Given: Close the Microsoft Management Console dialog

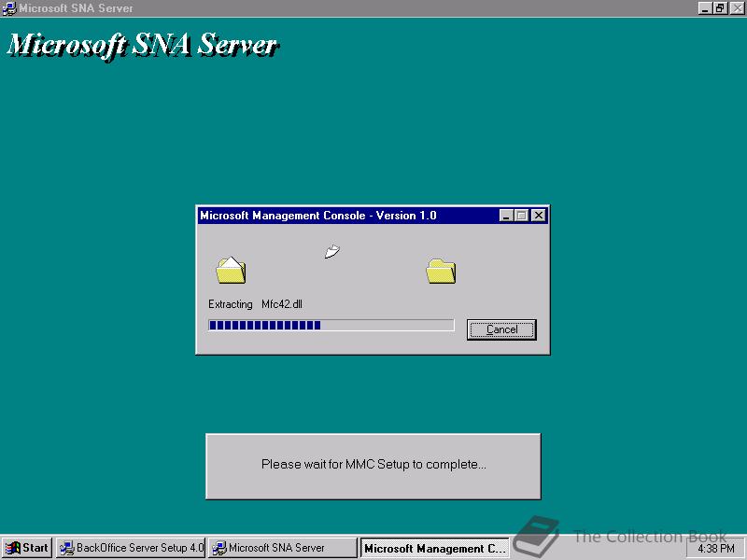Looking at the screenshot, I should [x=539, y=216].
